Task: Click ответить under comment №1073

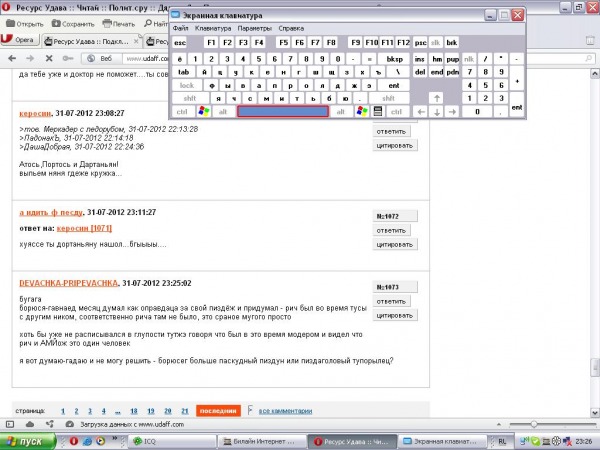Action: point(391,302)
